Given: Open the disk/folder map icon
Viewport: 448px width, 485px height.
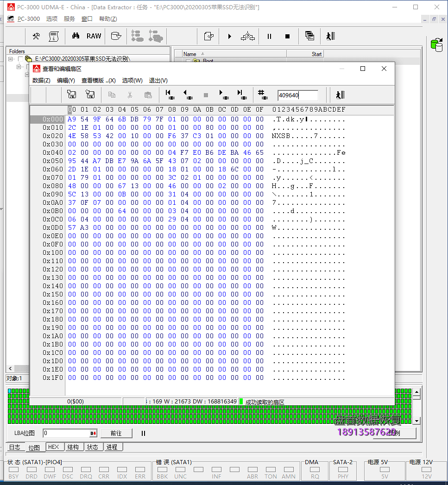Looking at the screenshot, I should click(116, 36).
